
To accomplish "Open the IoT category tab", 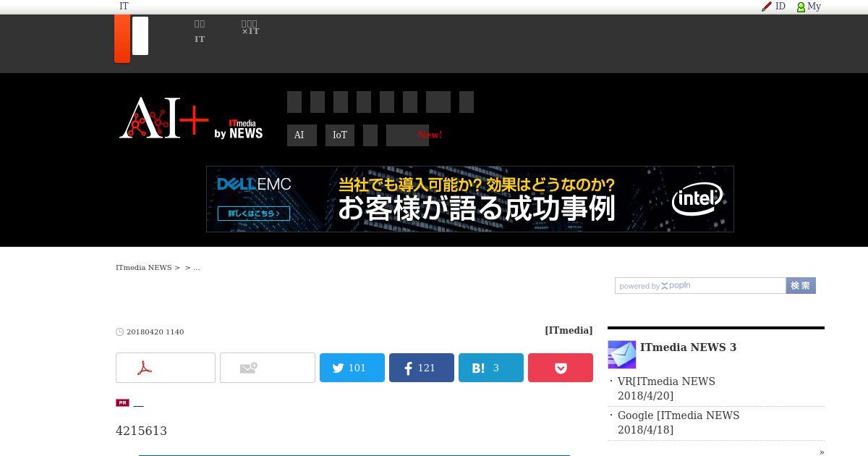I will (x=340, y=135).
